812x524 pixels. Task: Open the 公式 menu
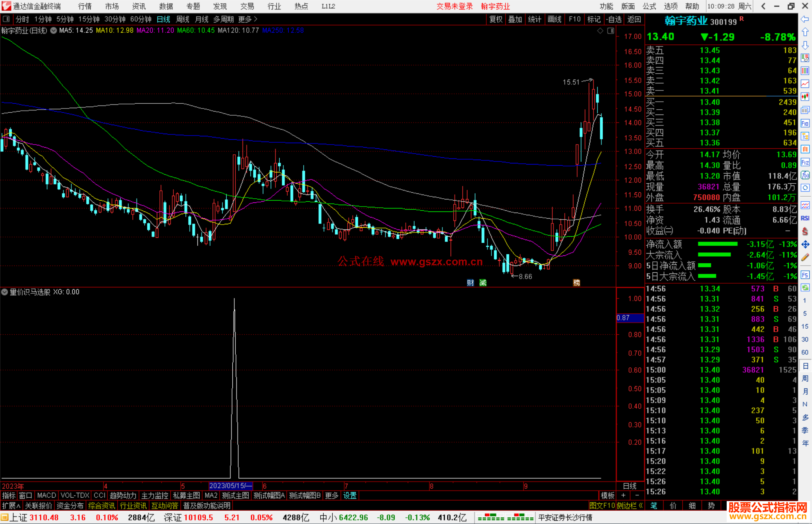[x=649, y=6]
